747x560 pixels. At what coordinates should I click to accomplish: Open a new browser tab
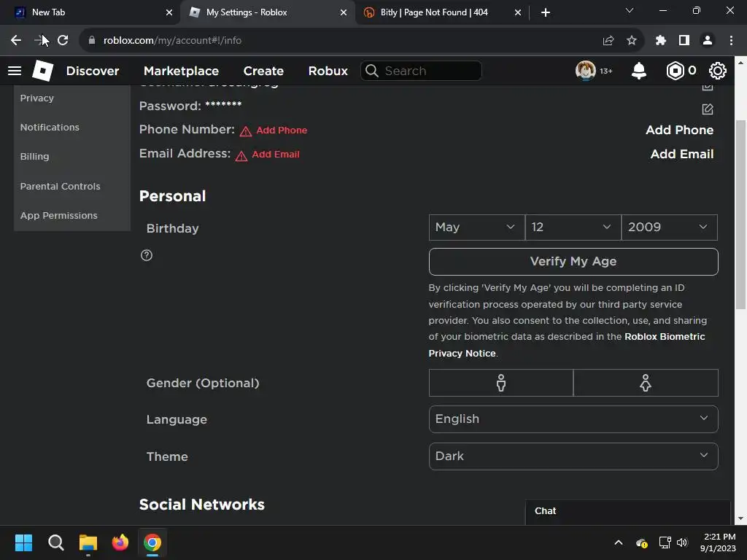point(546,12)
